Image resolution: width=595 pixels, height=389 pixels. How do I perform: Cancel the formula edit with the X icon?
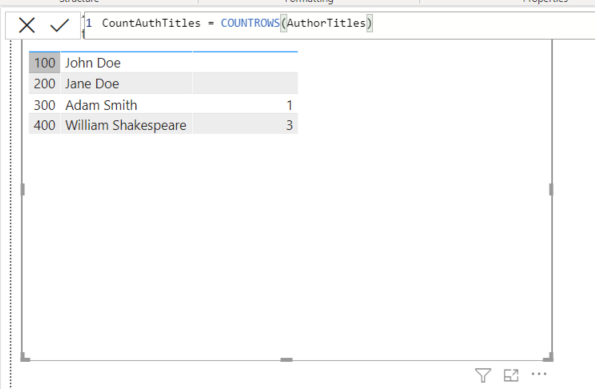pyautogui.click(x=27, y=25)
